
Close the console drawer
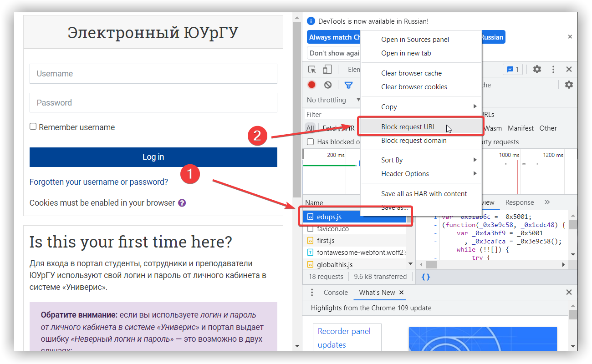point(569,293)
